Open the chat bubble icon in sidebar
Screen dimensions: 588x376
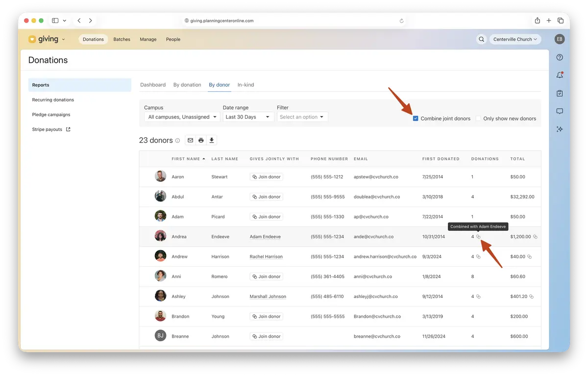pos(560,111)
